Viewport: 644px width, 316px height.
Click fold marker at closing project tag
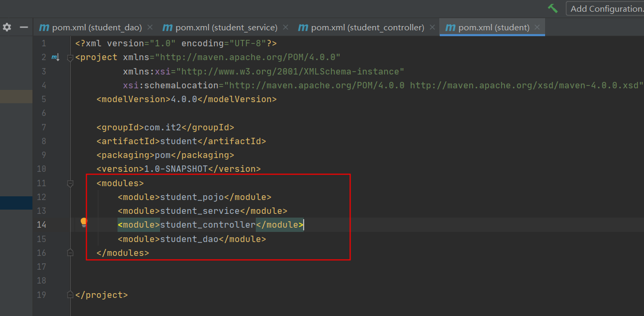click(x=70, y=294)
